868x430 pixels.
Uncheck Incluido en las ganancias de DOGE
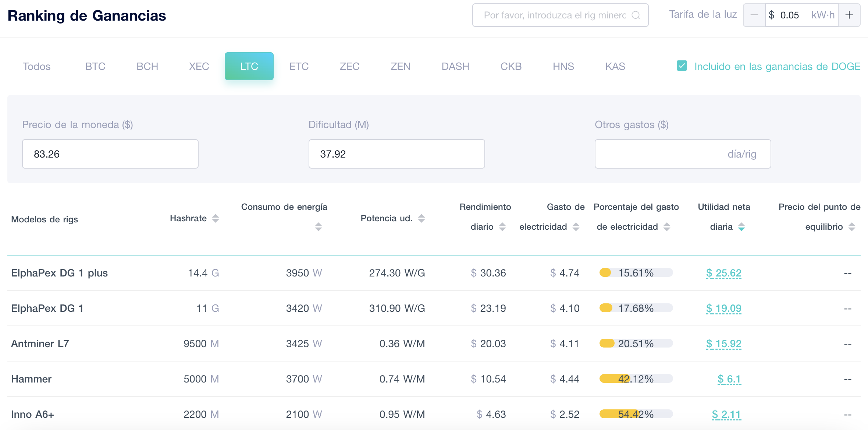[x=682, y=66]
